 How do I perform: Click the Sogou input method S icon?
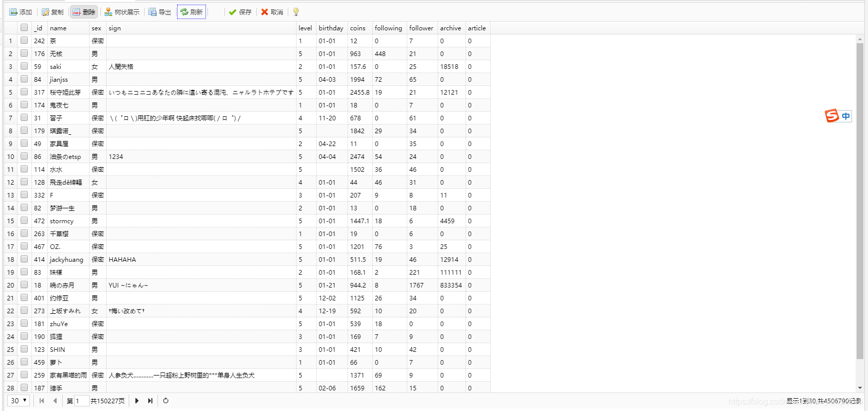[832, 116]
